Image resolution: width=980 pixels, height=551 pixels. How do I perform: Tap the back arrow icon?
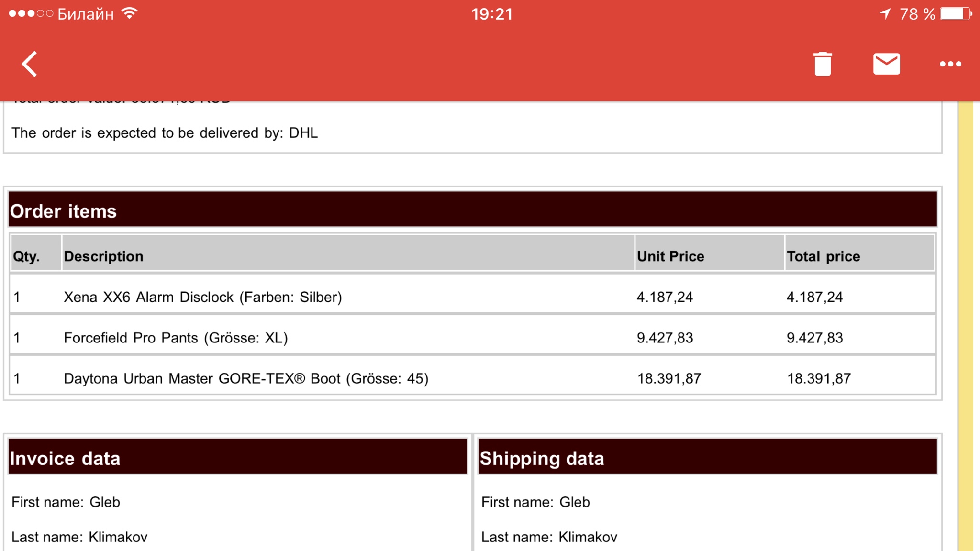30,64
